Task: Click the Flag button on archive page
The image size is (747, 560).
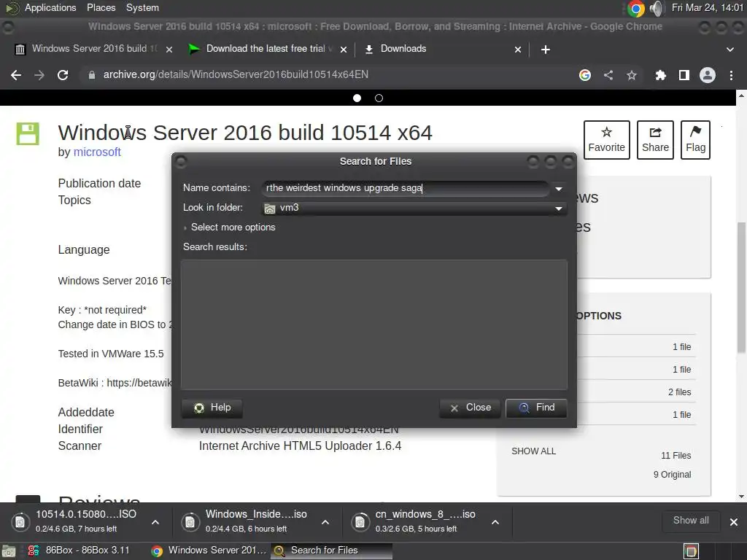Action: coord(695,139)
